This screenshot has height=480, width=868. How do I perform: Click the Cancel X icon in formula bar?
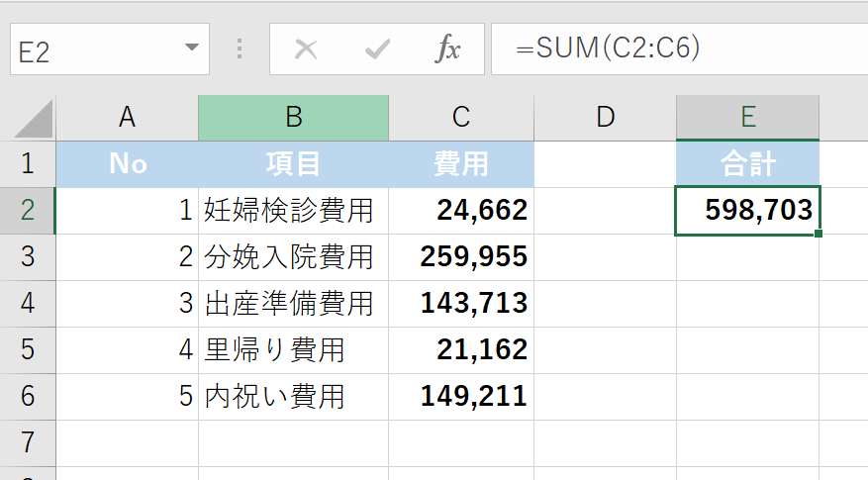306,49
